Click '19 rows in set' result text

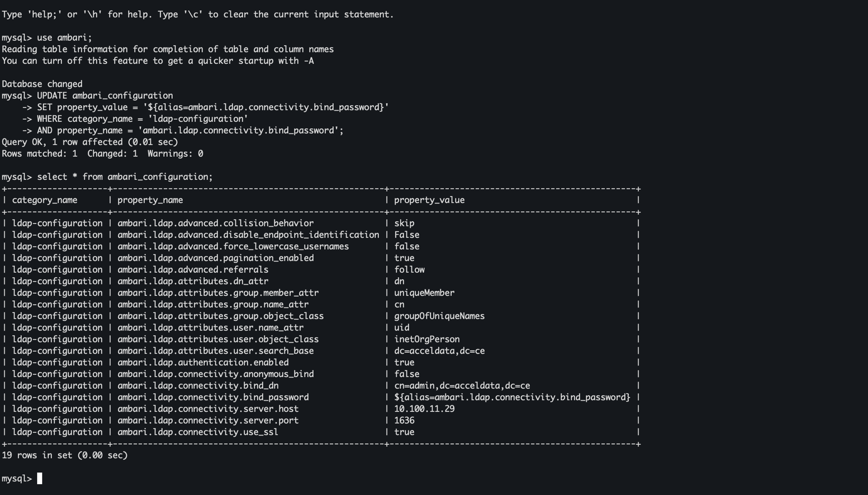(x=65, y=455)
